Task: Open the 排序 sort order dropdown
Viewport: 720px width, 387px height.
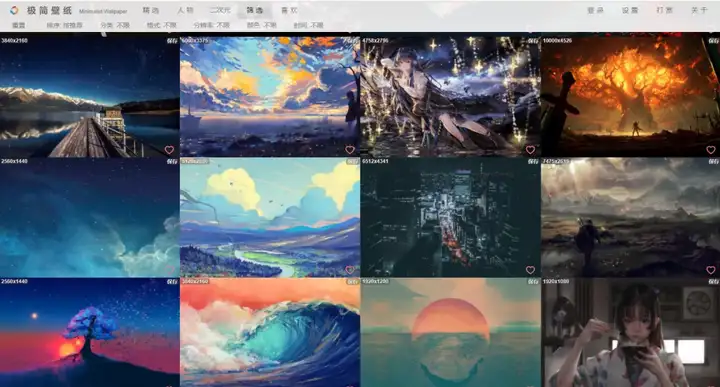Action: point(64,25)
